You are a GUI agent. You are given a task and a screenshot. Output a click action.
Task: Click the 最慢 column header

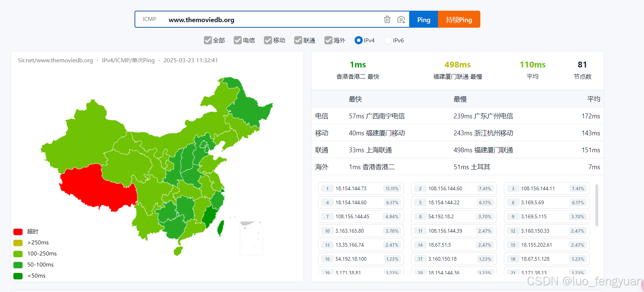(x=460, y=99)
